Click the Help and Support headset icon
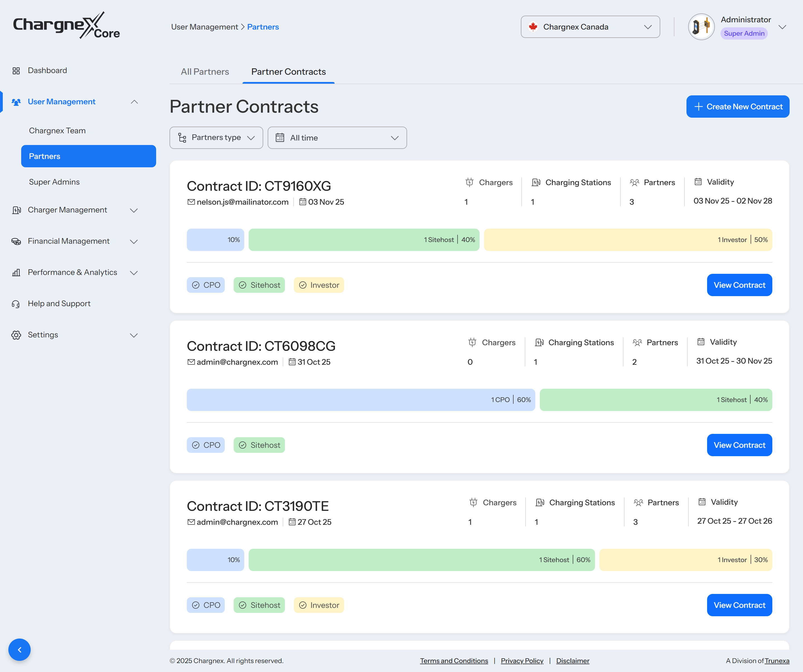 [16, 304]
